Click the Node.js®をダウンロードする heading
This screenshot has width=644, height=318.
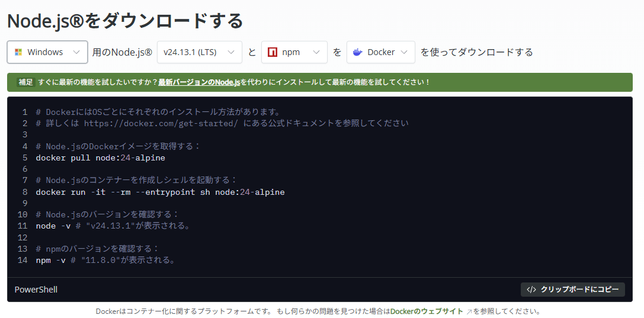click(x=125, y=20)
